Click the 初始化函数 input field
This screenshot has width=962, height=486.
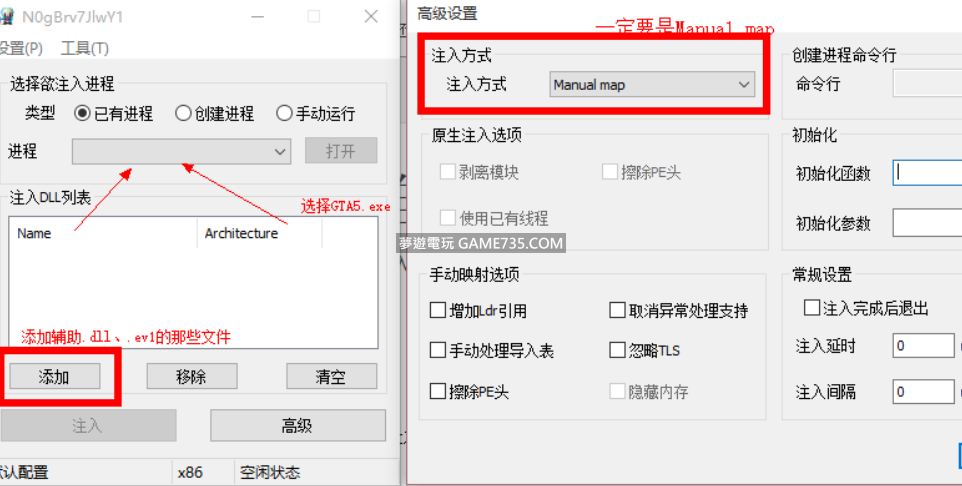pyautogui.click(x=927, y=173)
